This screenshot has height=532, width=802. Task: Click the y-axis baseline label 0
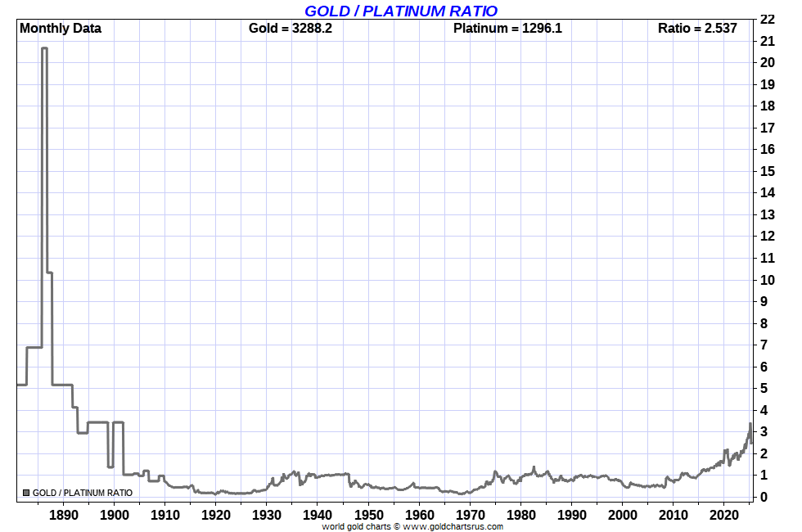coord(764,498)
